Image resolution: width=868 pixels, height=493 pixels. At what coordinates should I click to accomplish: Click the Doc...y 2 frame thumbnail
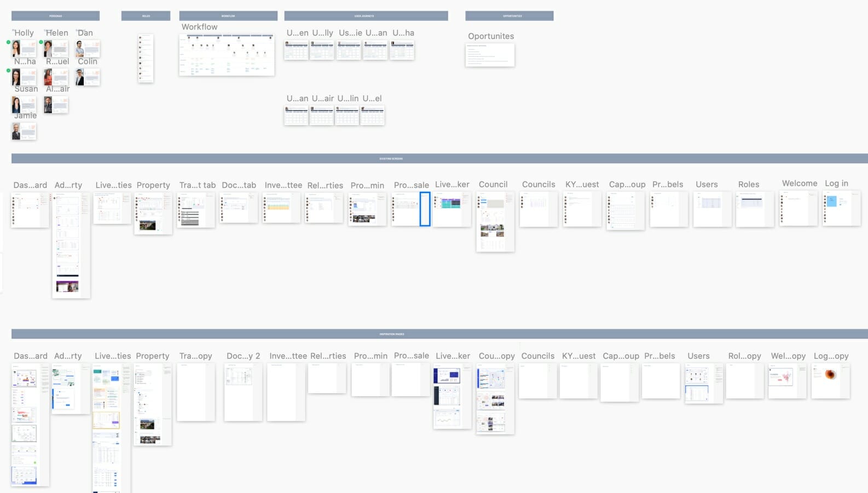243,392
